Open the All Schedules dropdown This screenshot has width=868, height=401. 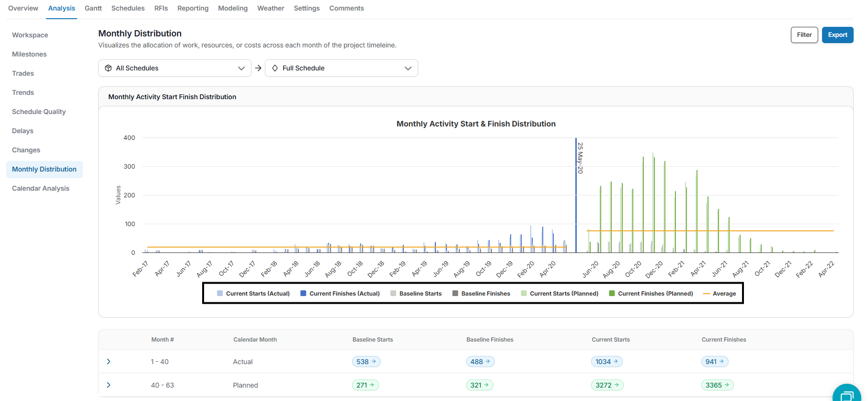(175, 68)
